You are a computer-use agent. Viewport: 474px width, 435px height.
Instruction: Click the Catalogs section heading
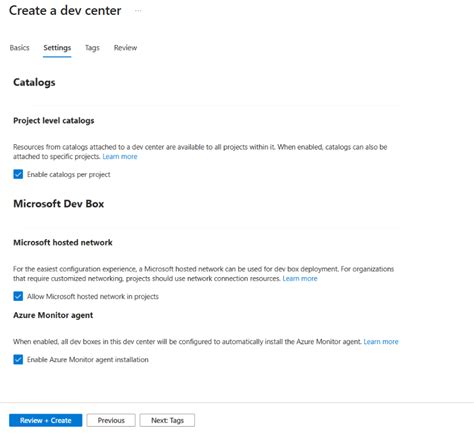[34, 82]
